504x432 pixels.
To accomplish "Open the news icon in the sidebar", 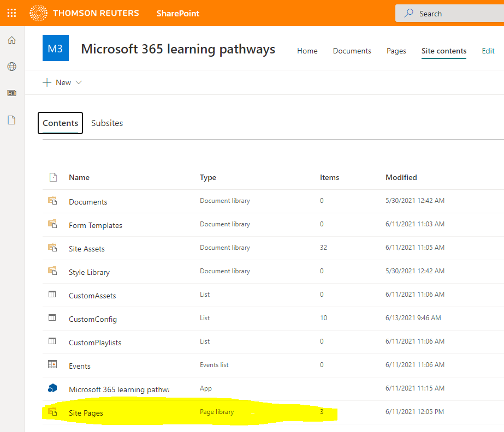I will point(10,93).
